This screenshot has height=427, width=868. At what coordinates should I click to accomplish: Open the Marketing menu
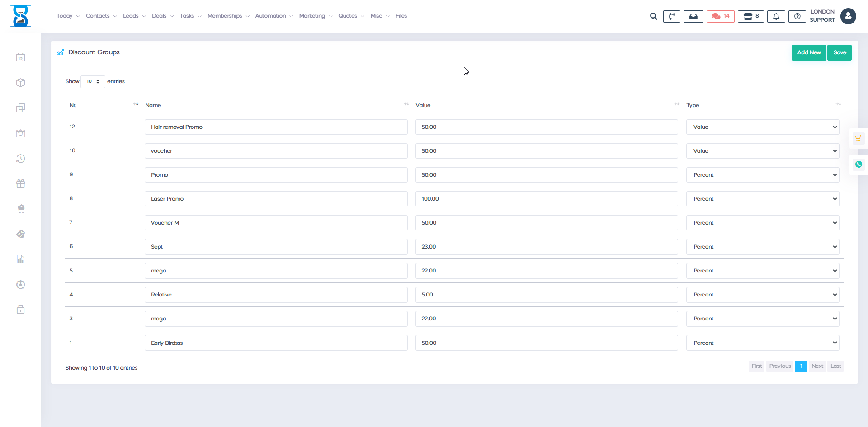pos(315,16)
